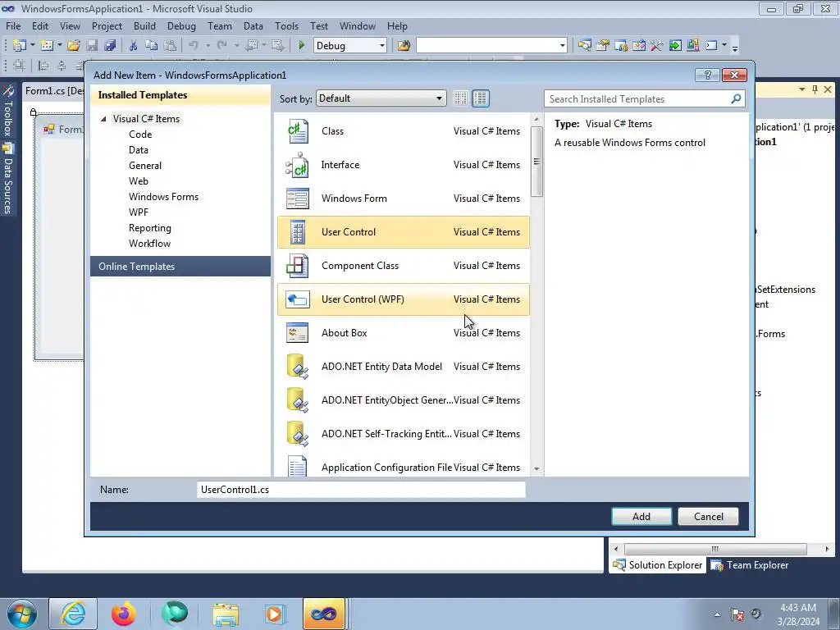Screen dimensions: 840x630
Task: Click the template list scroll down arrow
Action: 536,468
